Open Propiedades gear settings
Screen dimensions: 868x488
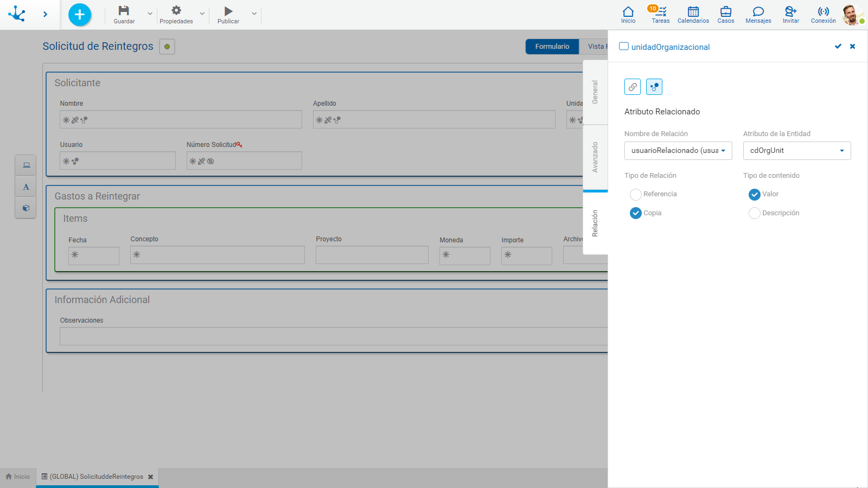(176, 15)
